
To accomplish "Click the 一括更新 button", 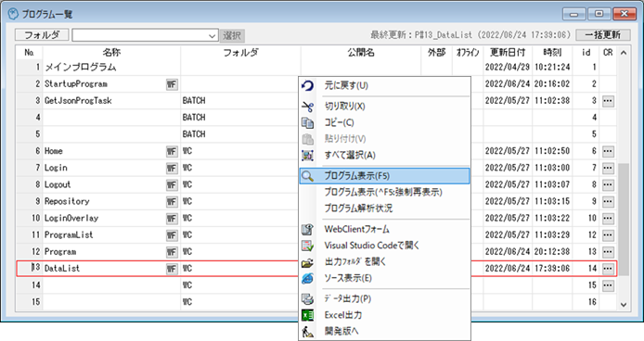I will point(602,35).
